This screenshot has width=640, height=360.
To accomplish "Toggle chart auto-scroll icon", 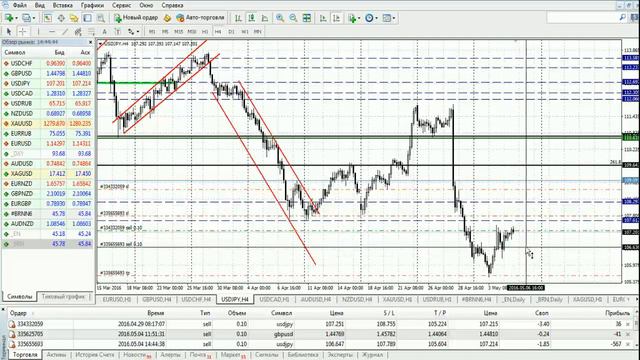I will pyautogui.click(x=323, y=18).
